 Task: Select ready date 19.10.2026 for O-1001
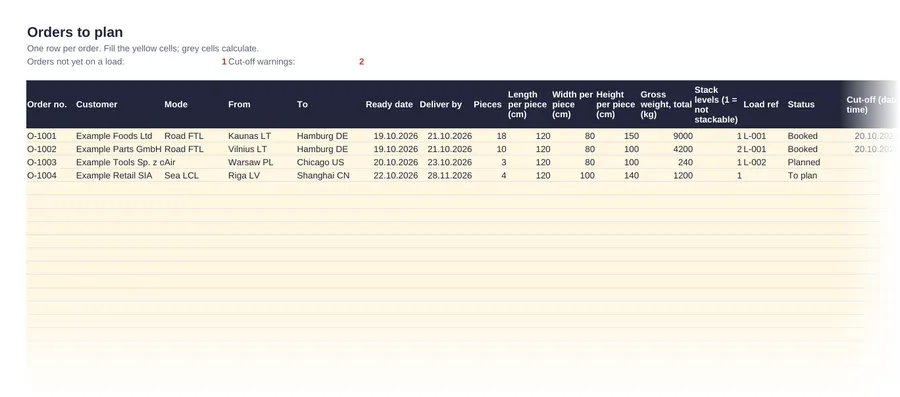[395, 136]
